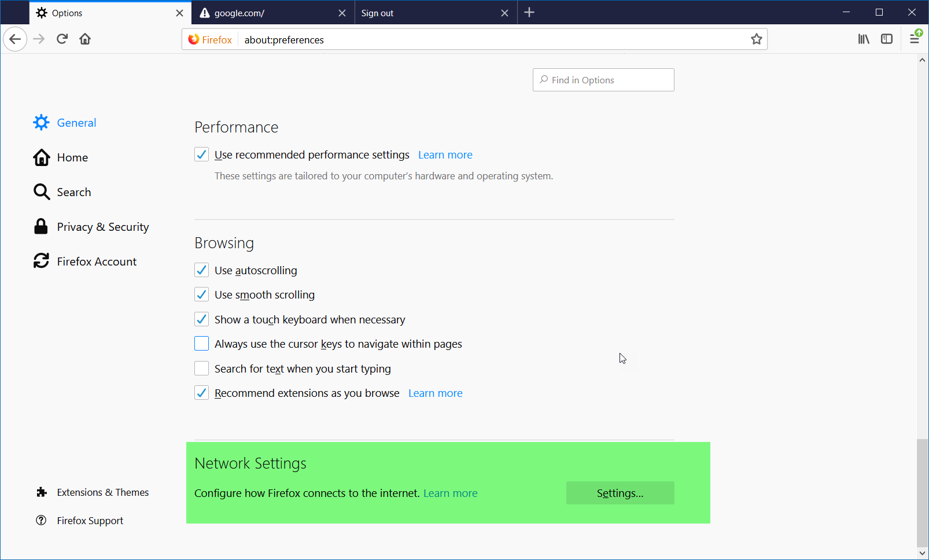The width and height of the screenshot is (929, 560).
Task: Open Learn more link for performance settings
Action: pos(445,154)
